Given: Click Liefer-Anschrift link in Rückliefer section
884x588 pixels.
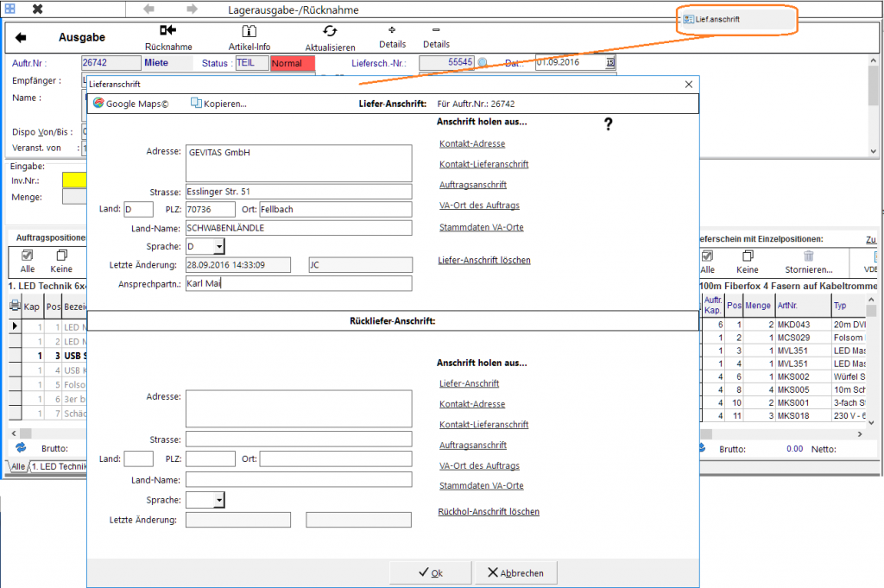Looking at the screenshot, I should (x=469, y=383).
